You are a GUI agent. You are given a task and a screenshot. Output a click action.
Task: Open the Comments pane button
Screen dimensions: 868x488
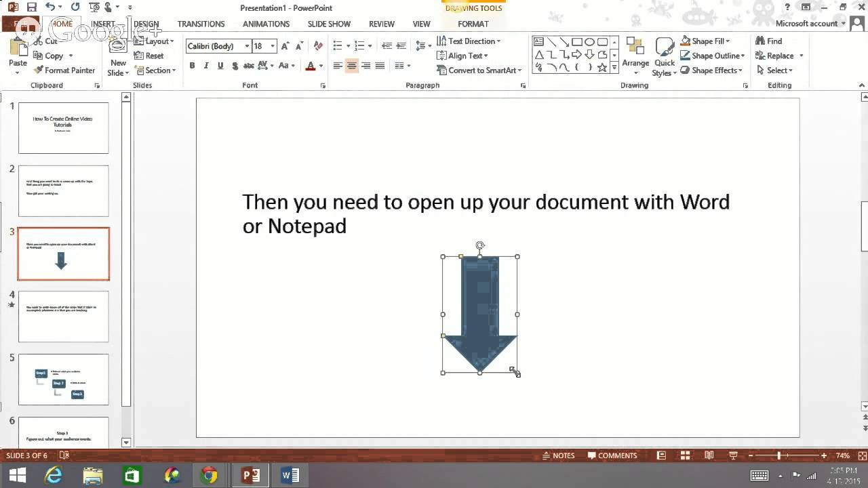pos(612,455)
